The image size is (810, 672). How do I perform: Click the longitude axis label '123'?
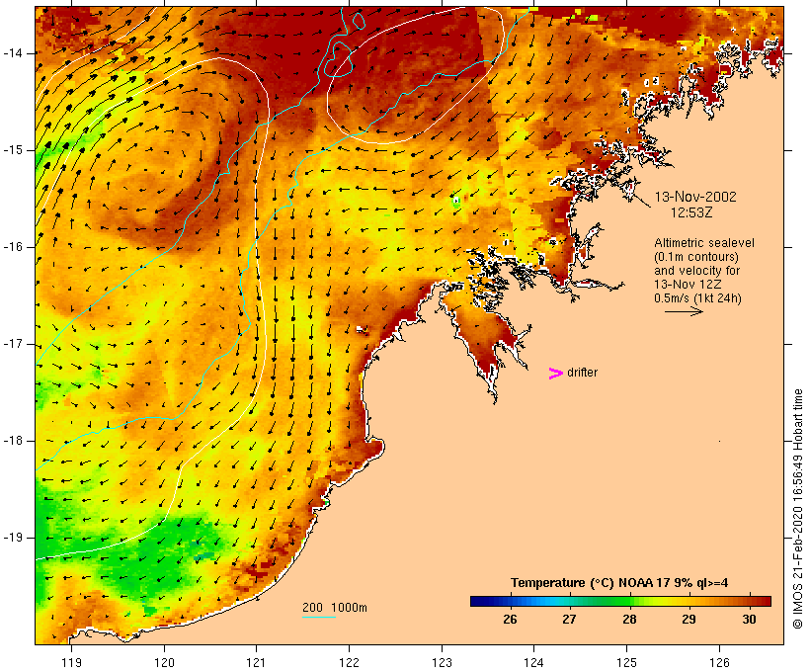pos(442,662)
